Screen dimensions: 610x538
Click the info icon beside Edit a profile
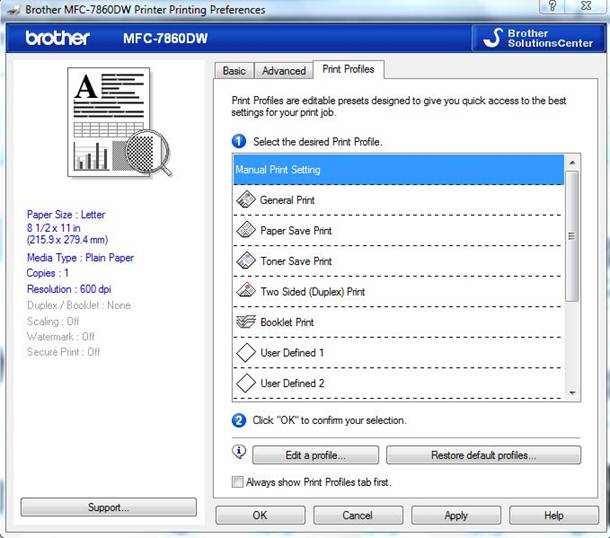pos(238,453)
